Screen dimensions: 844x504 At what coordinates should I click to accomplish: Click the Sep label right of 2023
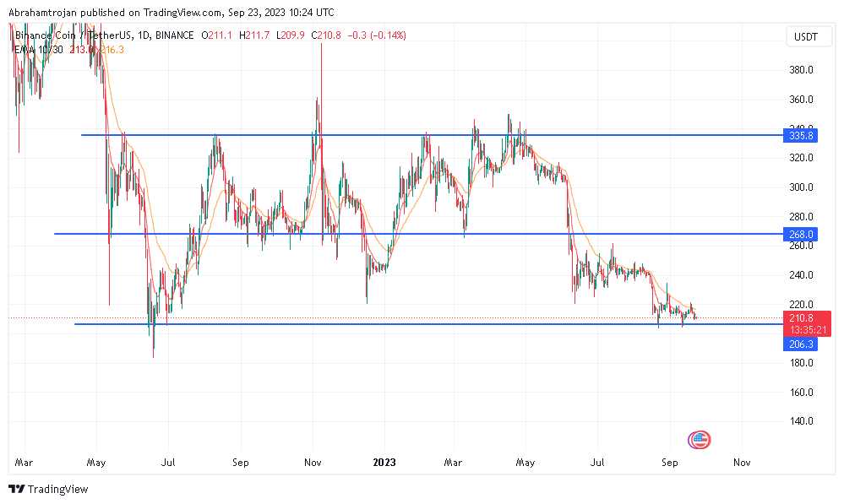[x=670, y=463]
